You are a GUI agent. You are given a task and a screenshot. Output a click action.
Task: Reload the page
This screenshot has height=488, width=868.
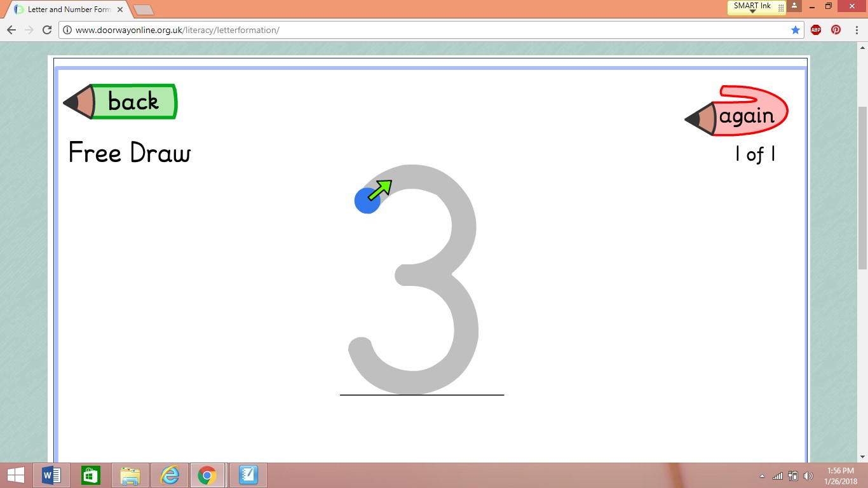[x=46, y=30]
